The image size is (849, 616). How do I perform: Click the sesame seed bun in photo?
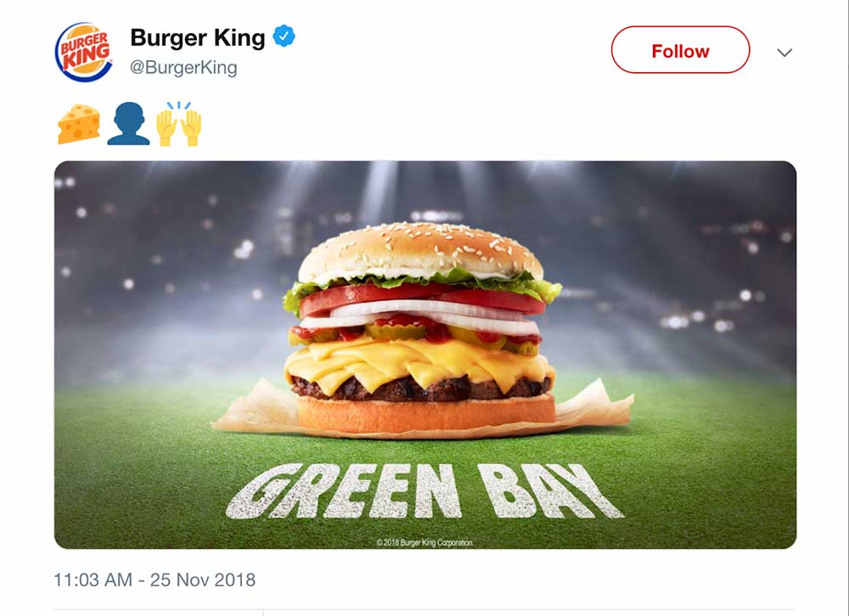coord(420,249)
